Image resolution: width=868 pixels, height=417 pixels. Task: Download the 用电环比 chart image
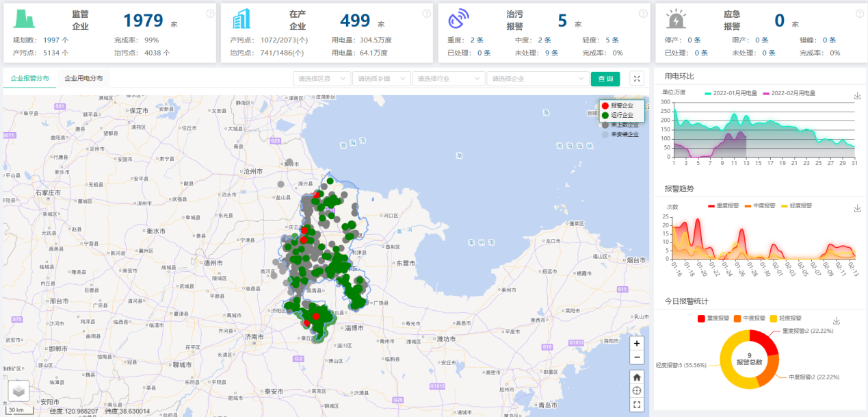pyautogui.click(x=858, y=96)
